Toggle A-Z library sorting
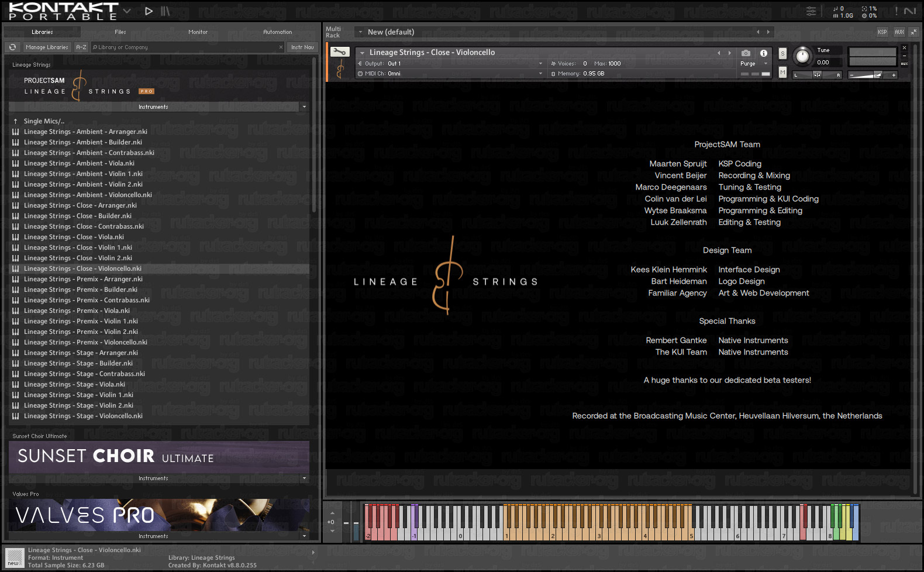Image resolution: width=924 pixels, height=572 pixels. tap(81, 47)
